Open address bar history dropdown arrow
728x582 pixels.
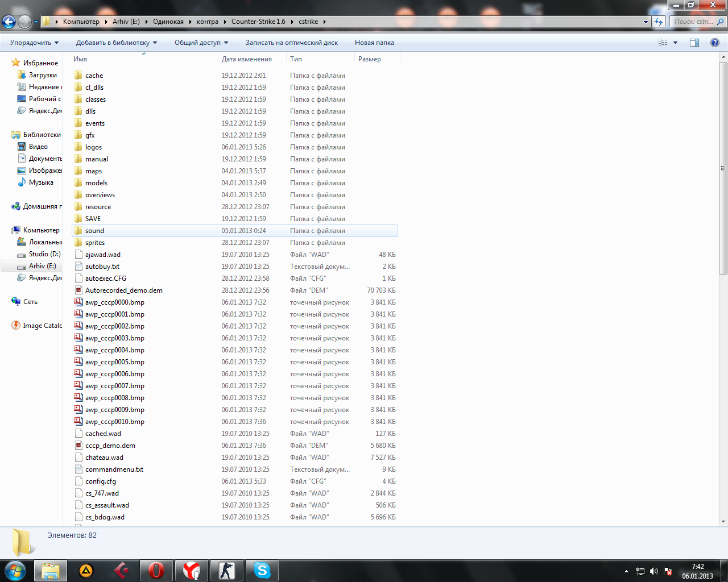[646, 22]
